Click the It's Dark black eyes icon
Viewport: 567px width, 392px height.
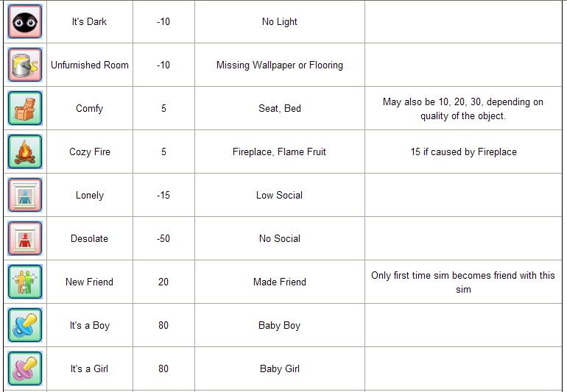tap(25, 21)
